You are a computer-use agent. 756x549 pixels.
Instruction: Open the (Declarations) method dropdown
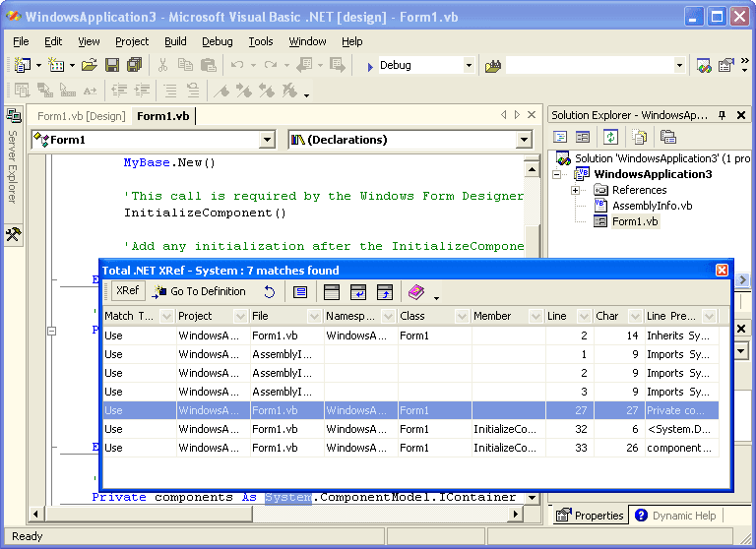coord(524,141)
